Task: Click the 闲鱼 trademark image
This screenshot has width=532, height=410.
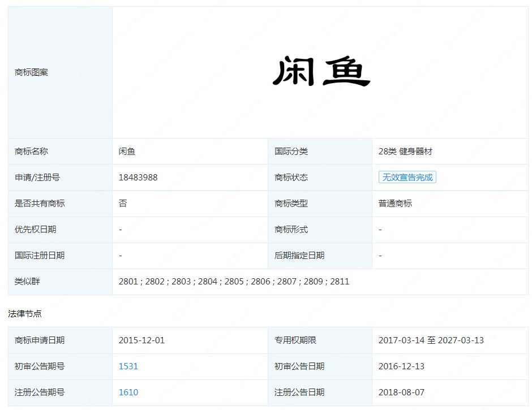Action: 321,71
